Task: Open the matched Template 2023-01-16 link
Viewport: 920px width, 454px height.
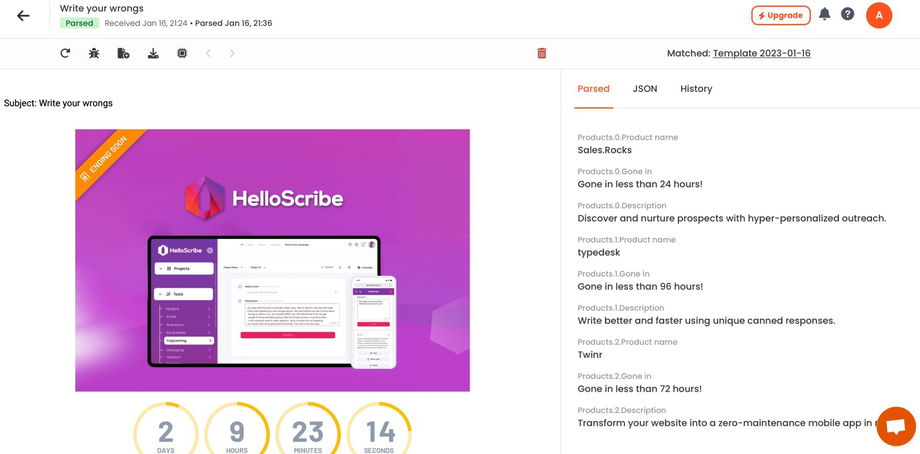Action: coord(762,53)
